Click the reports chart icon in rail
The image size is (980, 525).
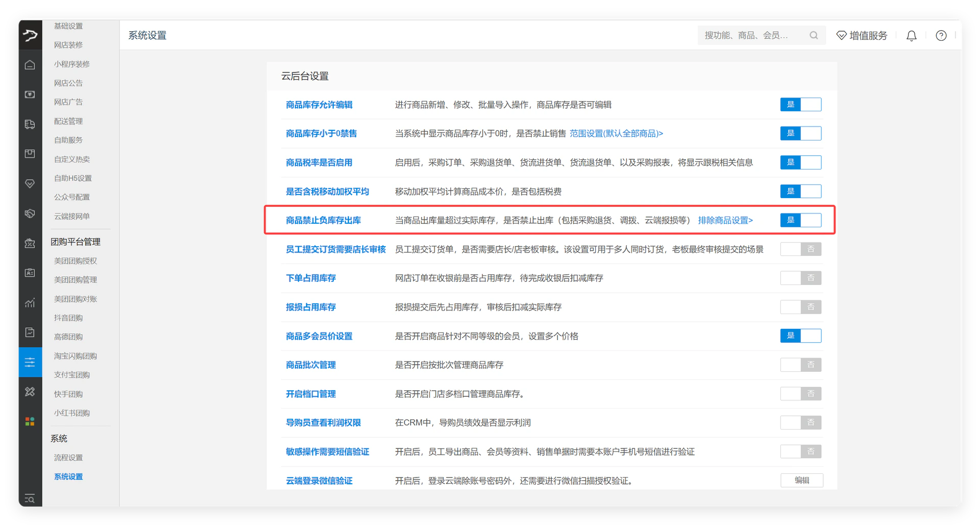tap(30, 303)
